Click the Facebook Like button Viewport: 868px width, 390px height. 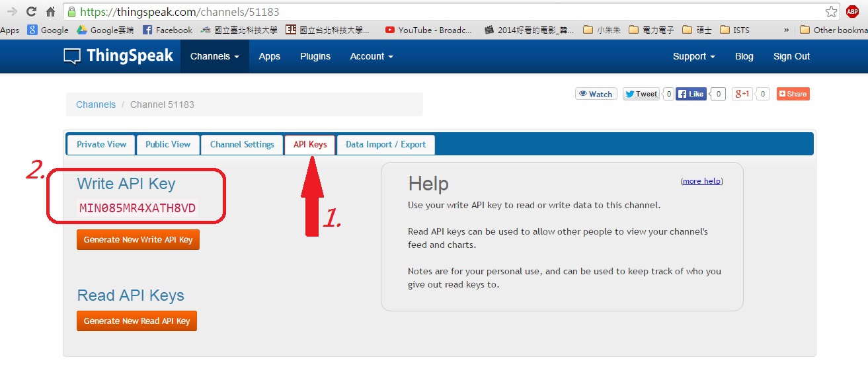(691, 94)
